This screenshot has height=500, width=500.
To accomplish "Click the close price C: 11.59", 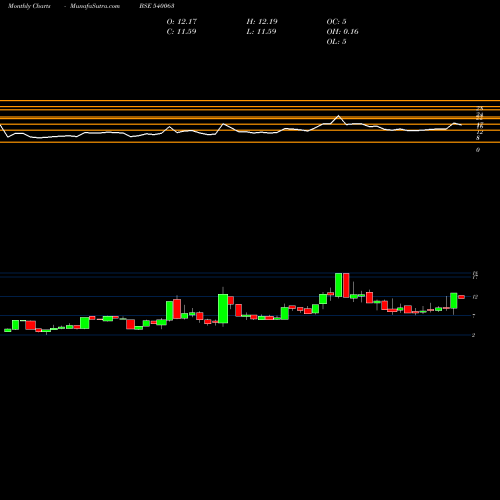I will pyautogui.click(x=181, y=32).
